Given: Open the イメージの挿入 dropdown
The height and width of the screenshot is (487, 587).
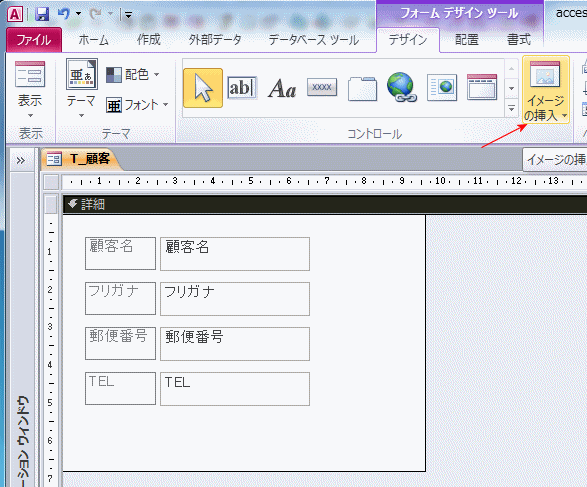Looking at the screenshot, I should tap(546, 89).
